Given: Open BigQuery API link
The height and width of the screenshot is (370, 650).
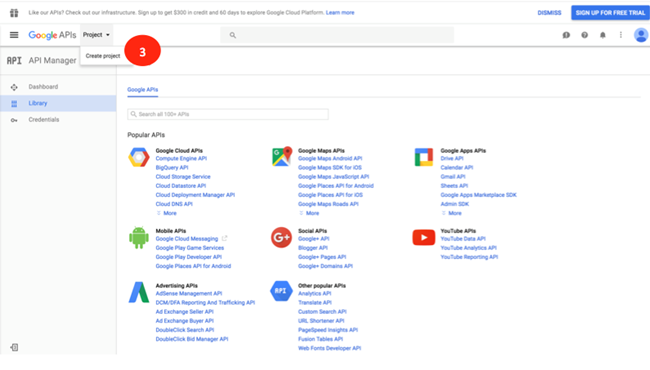Looking at the screenshot, I should coord(172,167).
